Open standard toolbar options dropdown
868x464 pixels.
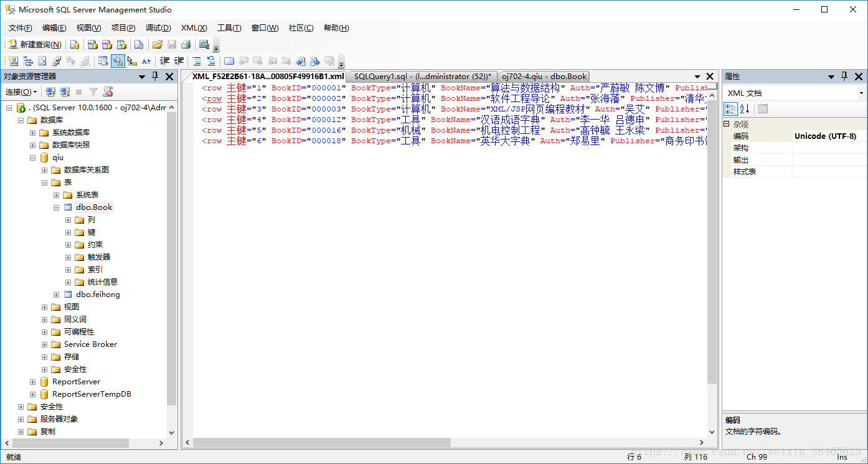[216, 46]
